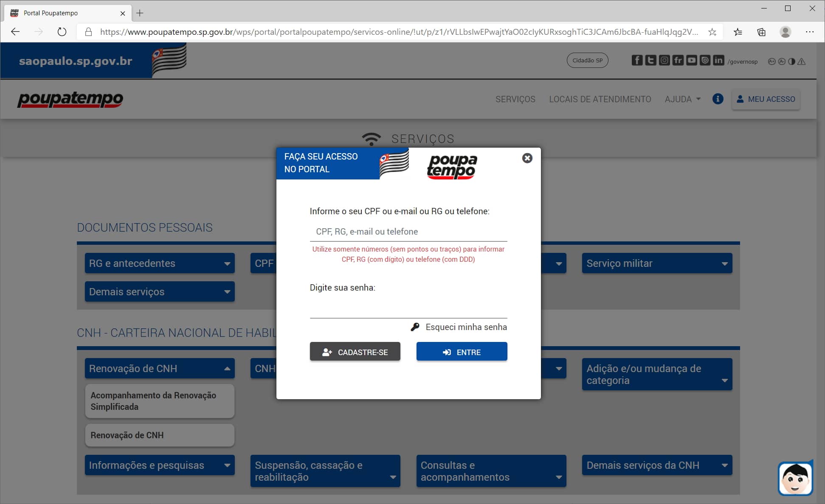
Task: Close the login modal with the X icon
Action: point(527,158)
